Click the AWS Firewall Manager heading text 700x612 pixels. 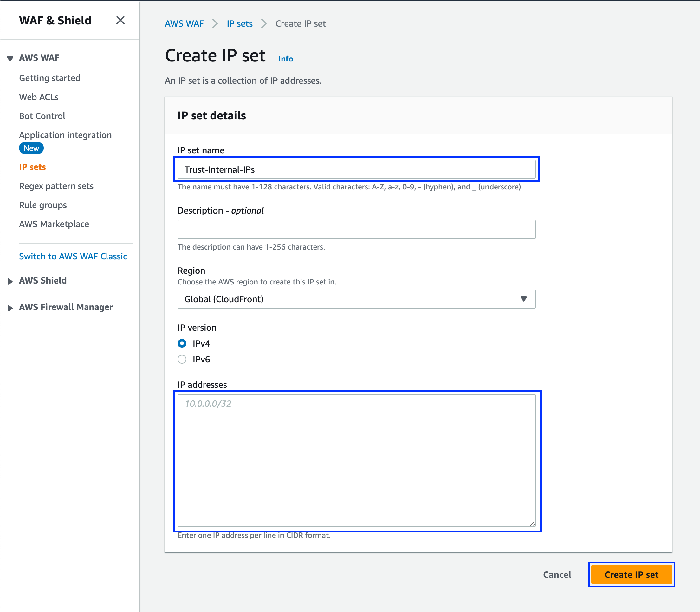(x=66, y=307)
